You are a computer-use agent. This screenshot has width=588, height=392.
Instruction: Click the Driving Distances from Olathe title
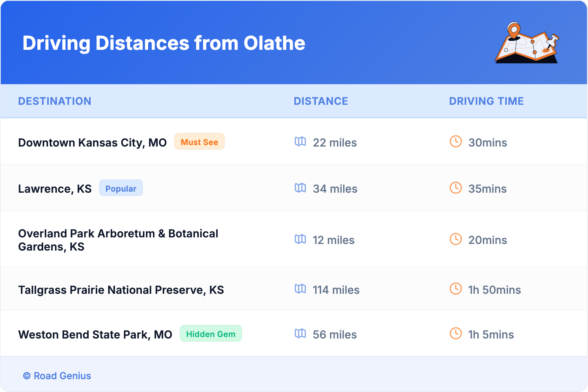pyautogui.click(x=164, y=43)
